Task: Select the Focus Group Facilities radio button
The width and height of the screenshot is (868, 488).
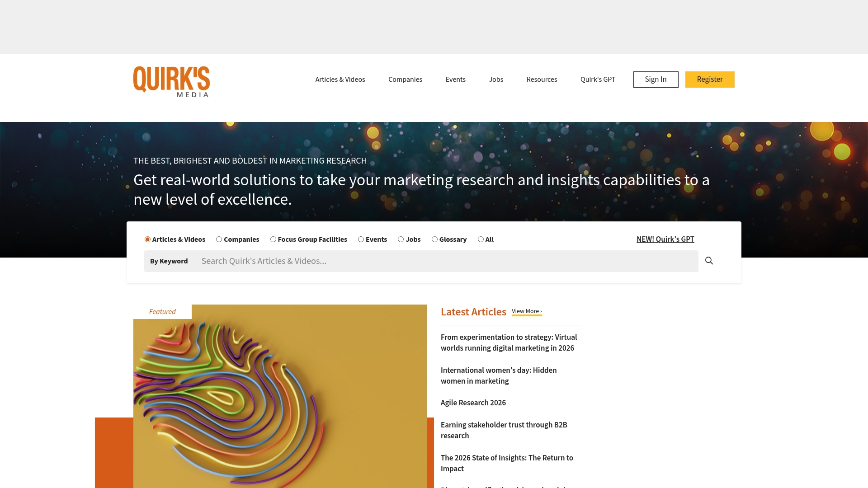Action: point(273,239)
